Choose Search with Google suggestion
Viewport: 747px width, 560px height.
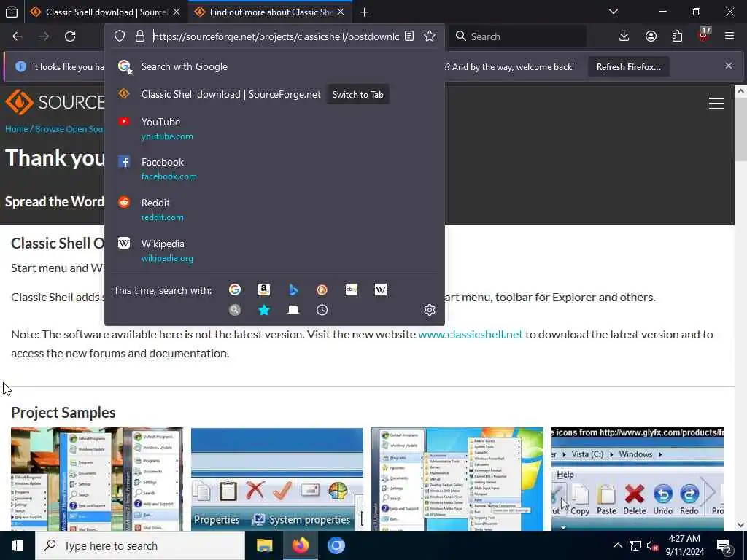coord(274,66)
